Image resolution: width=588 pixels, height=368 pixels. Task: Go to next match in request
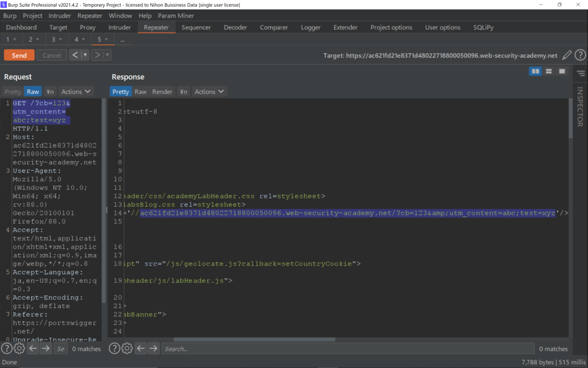tap(46, 348)
